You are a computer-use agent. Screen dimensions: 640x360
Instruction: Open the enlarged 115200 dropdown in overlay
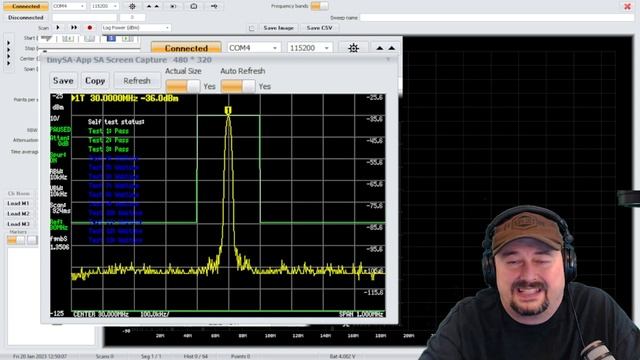[309, 48]
